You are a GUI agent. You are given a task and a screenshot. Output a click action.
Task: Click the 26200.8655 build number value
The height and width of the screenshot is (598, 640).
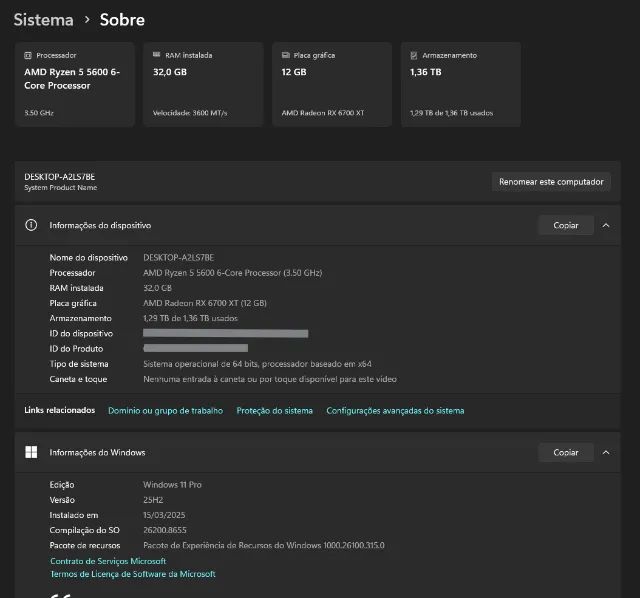pyautogui.click(x=165, y=530)
